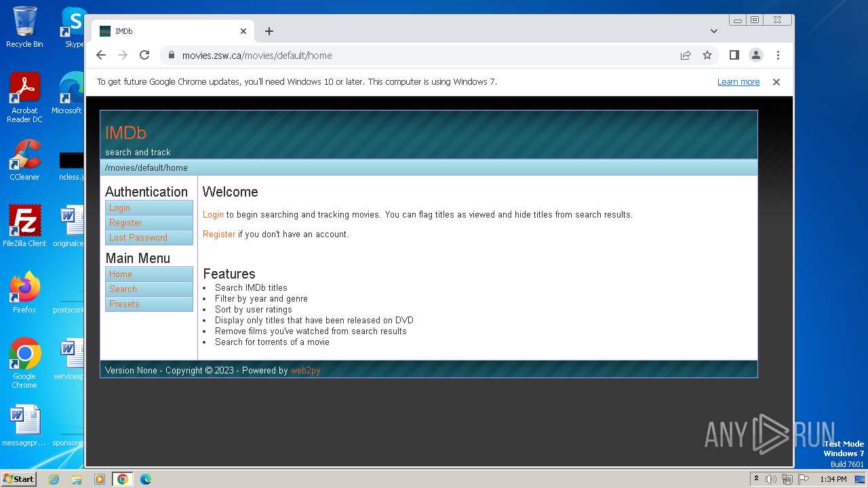Click the 'Search for torrents of a movie' text

272,342
